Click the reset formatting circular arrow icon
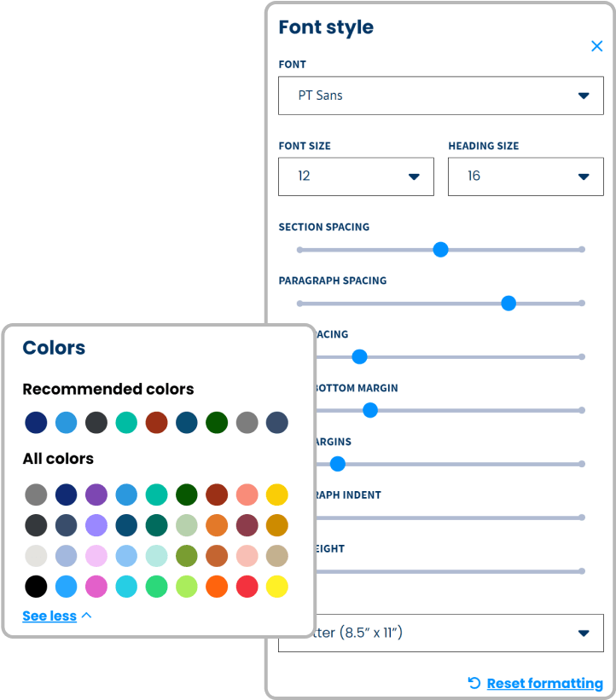616x700 pixels. [x=474, y=683]
